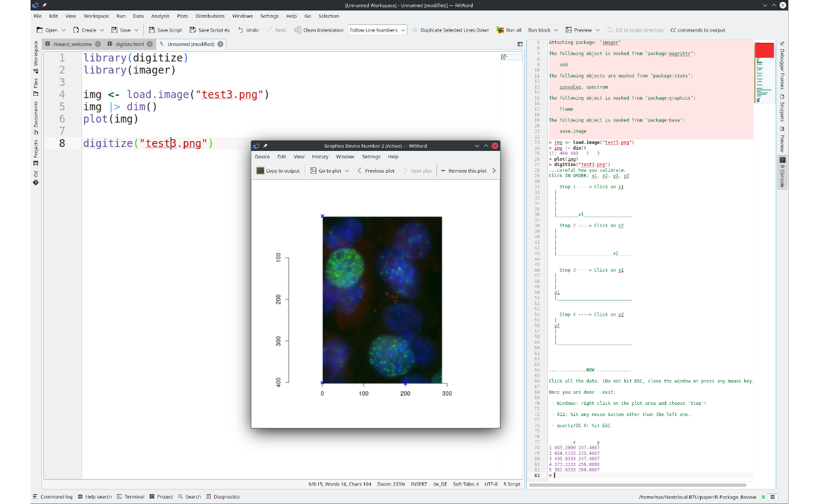Click Clean Indentation toolbar icon

coord(298,30)
